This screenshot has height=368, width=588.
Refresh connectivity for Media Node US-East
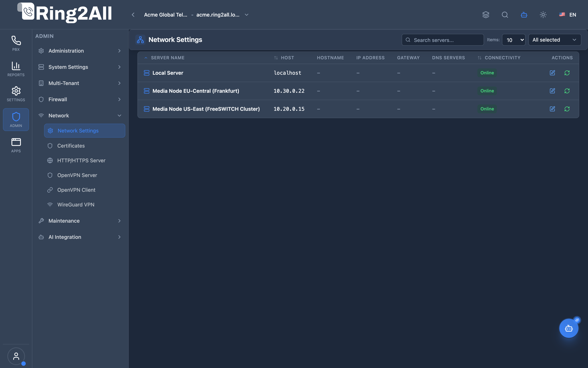tap(567, 109)
